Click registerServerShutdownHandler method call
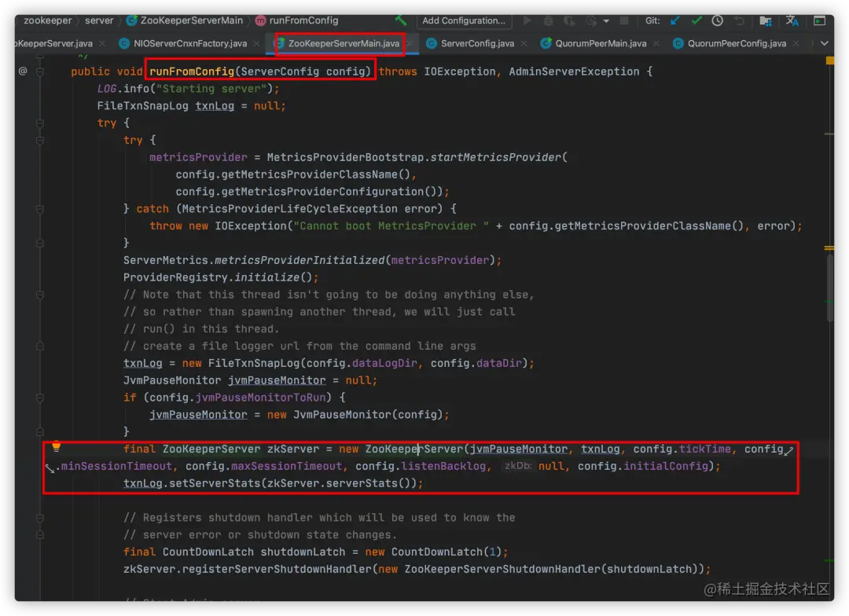The image size is (849, 616). 277,570
